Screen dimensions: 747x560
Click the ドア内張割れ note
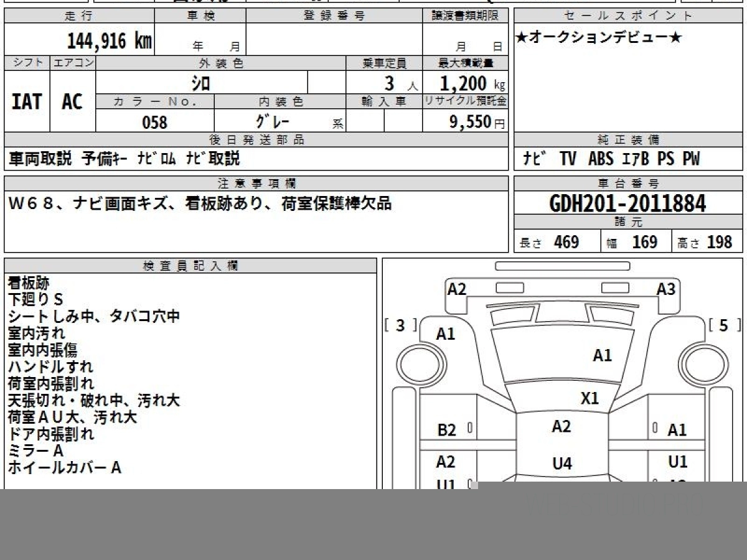coord(51,434)
